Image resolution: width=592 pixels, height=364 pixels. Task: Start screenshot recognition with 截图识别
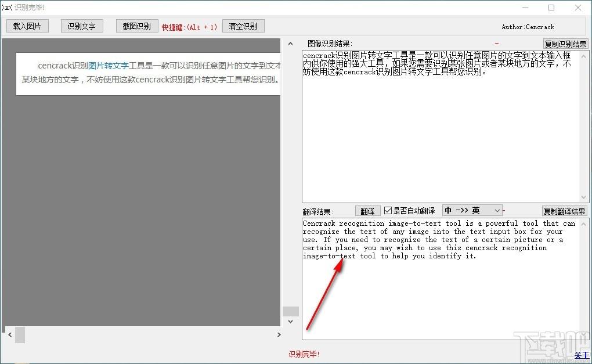[x=137, y=26]
